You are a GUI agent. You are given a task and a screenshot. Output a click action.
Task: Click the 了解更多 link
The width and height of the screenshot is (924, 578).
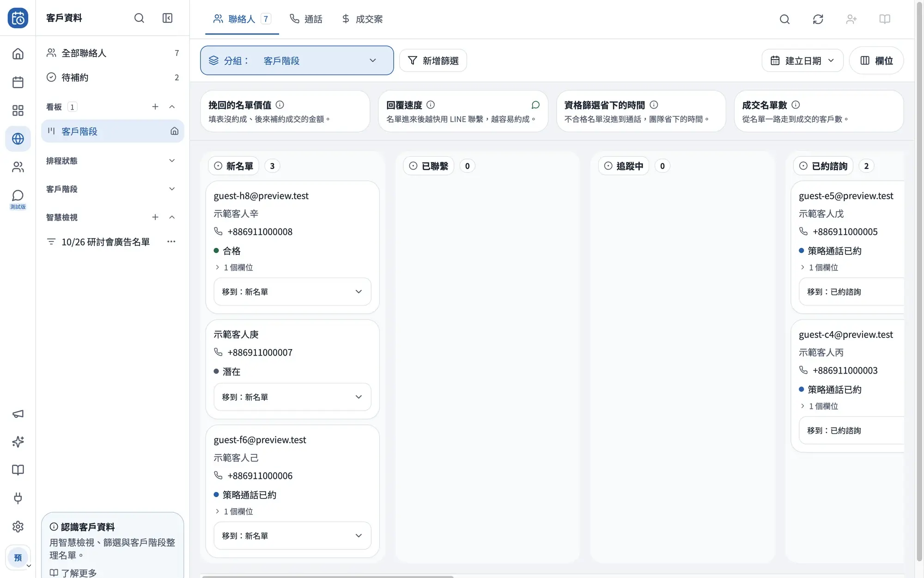click(73, 573)
